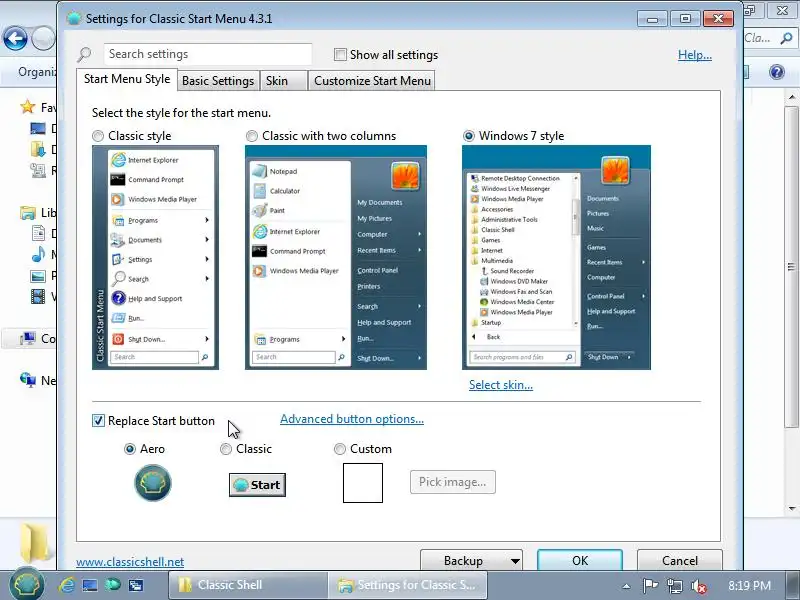The width and height of the screenshot is (800, 600).
Task: Click the Downloads icon under Favorites
Action: pyautogui.click(x=38, y=149)
